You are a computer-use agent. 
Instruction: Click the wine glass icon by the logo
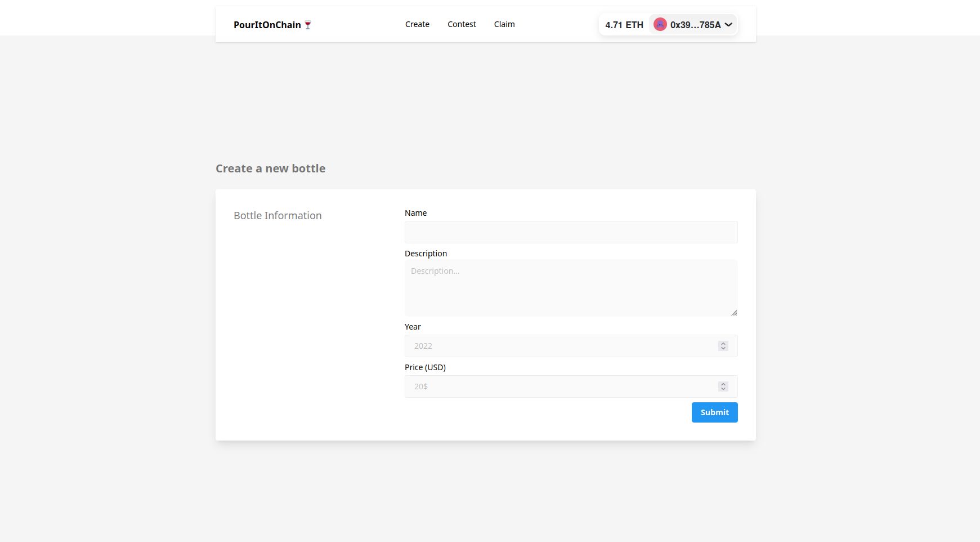pos(308,25)
